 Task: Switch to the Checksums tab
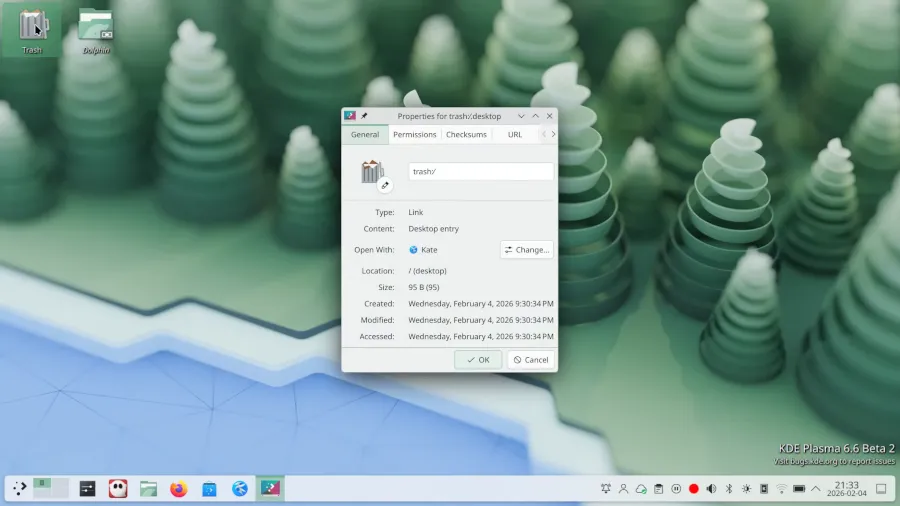pyautogui.click(x=466, y=134)
